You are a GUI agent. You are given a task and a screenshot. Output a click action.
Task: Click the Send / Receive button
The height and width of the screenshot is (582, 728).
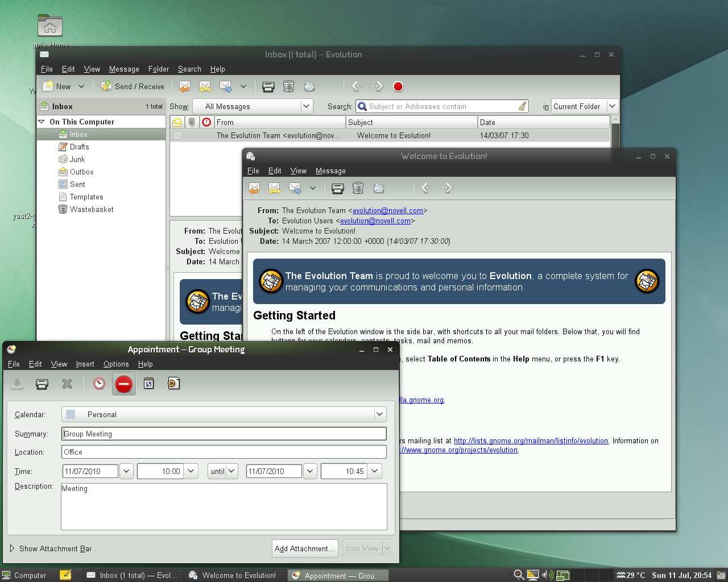pyautogui.click(x=133, y=86)
